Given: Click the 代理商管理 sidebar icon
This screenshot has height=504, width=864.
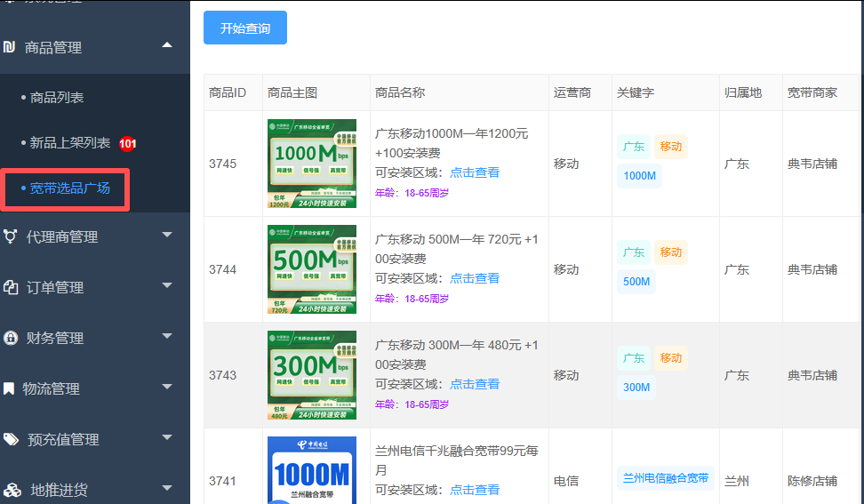Looking at the screenshot, I should click(x=10, y=236).
